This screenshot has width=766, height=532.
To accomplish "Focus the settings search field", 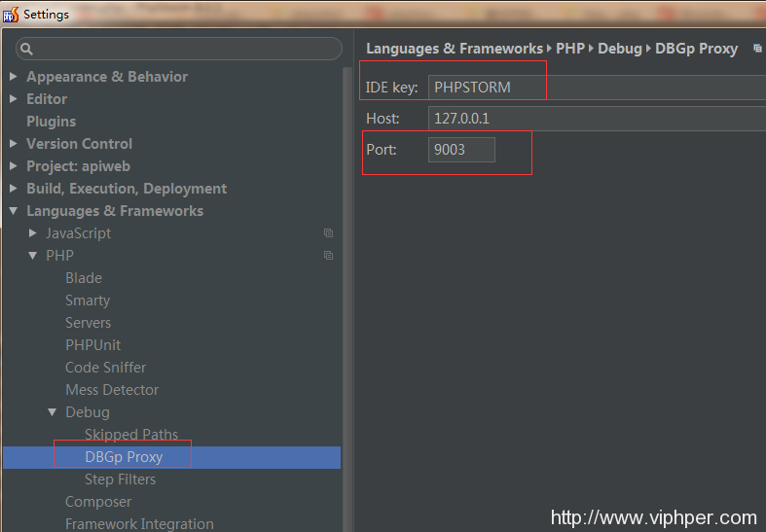I will pyautogui.click(x=179, y=49).
